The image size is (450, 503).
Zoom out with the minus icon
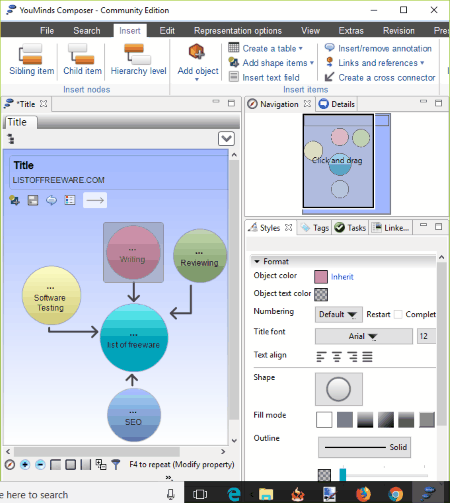click(x=40, y=464)
